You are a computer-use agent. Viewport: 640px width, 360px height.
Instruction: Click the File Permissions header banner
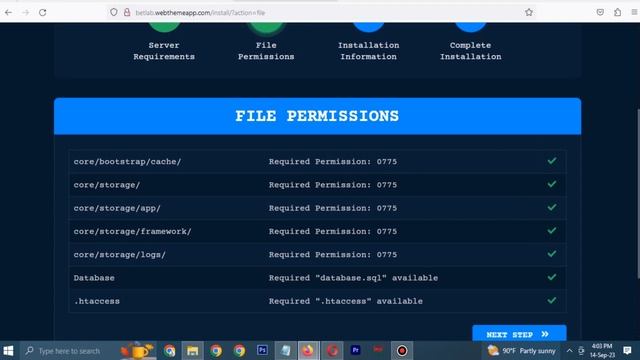pyautogui.click(x=318, y=116)
